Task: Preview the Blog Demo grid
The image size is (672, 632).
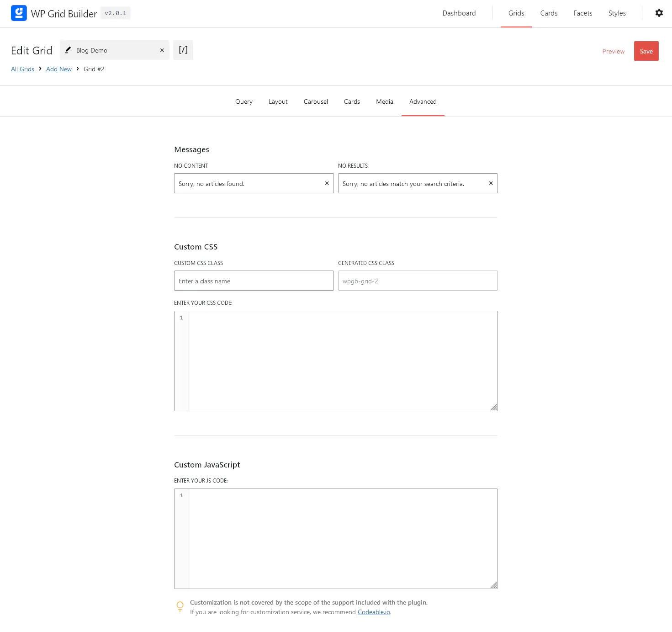Action: (613, 51)
